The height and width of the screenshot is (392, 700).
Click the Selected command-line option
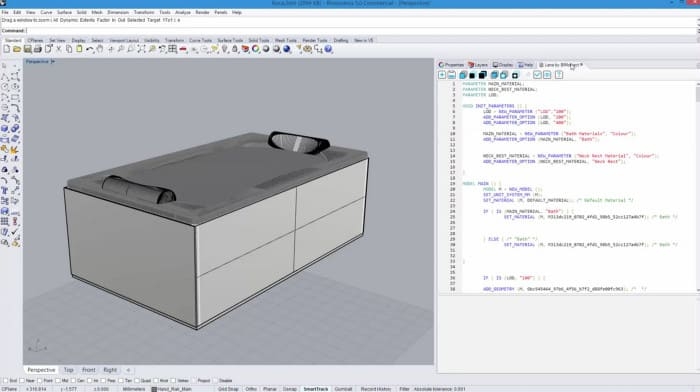coord(137,21)
